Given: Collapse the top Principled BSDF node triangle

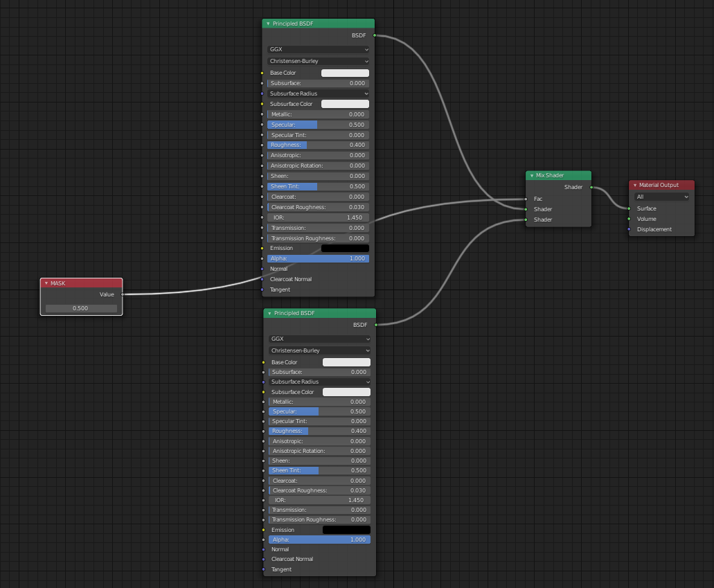Looking at the screenshot, I should pos(268,24).
